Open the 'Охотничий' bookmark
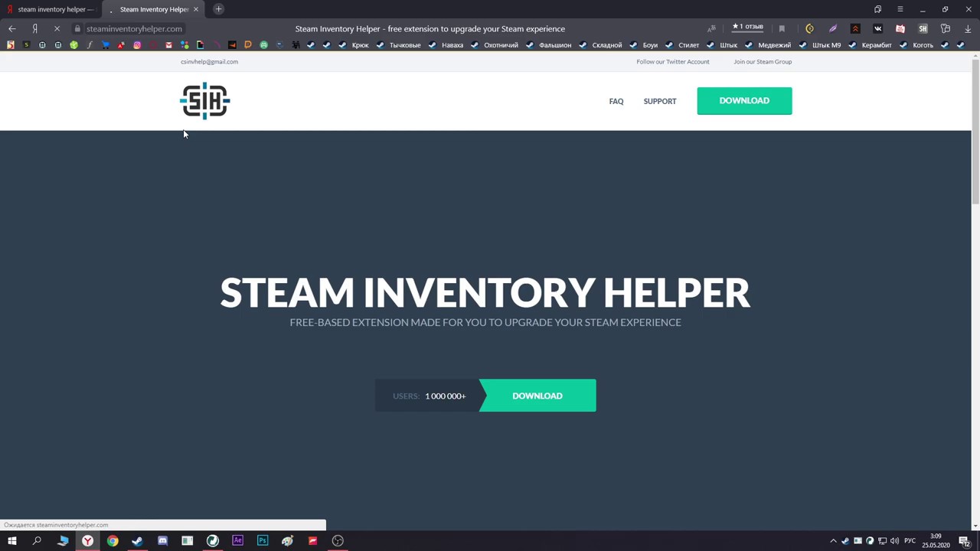The height and width of the screenshot is (551, 980). [495, 45]
